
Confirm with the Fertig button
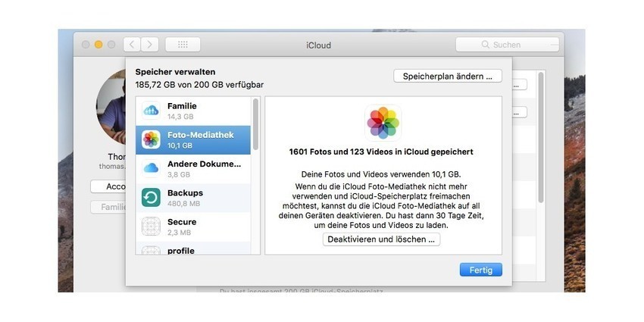(x=480, y=270)
